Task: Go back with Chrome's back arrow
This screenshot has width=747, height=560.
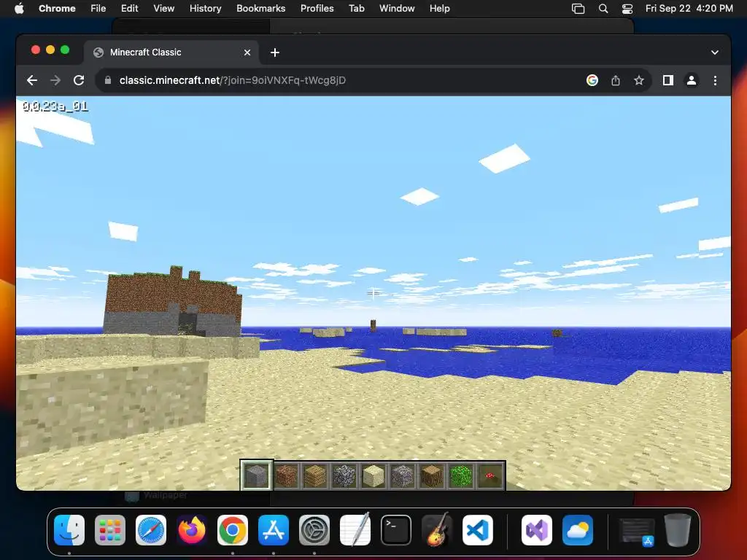Action: (32, 80)
